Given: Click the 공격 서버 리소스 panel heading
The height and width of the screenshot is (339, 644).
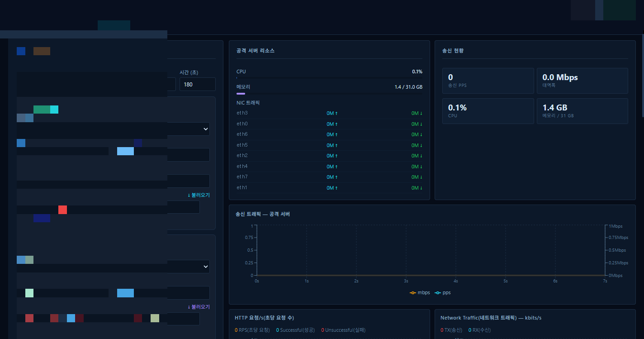Looking at the screenshot, I should (255, 51).
